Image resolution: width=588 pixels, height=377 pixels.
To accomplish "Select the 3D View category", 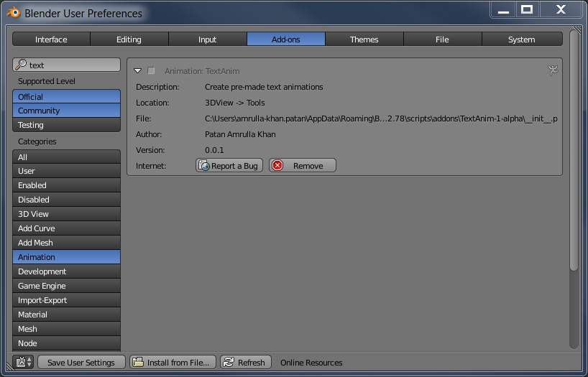I will tap(66, 213).
